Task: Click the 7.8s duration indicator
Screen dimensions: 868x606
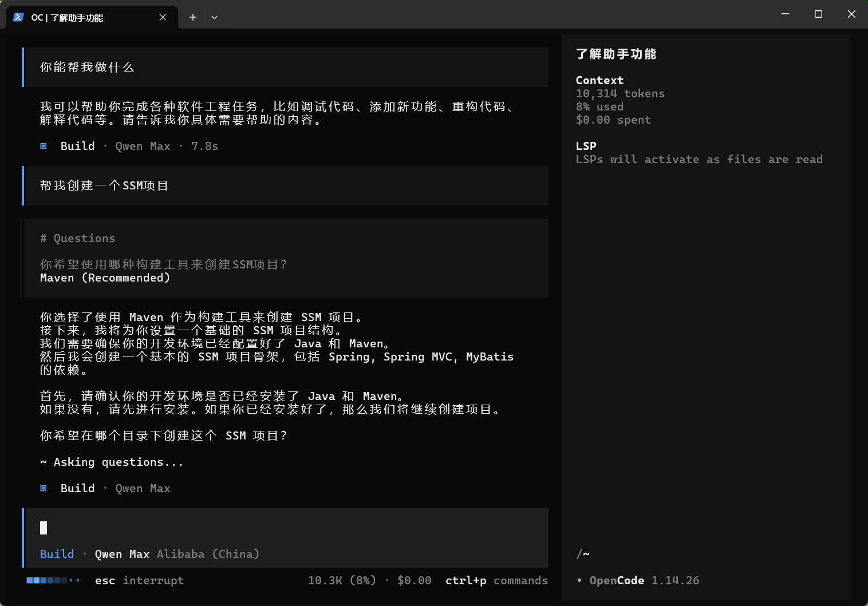Action: (204, 146)
